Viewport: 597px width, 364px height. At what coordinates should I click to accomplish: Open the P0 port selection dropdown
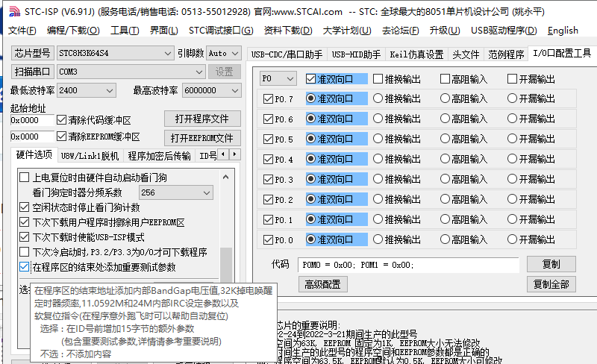click(x=278, y=79)
